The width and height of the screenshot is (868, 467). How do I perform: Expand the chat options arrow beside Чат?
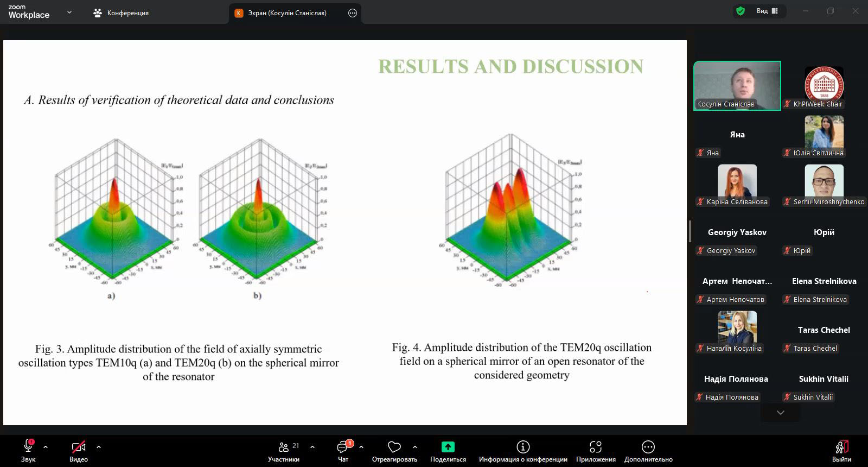[x=361, y=447]
